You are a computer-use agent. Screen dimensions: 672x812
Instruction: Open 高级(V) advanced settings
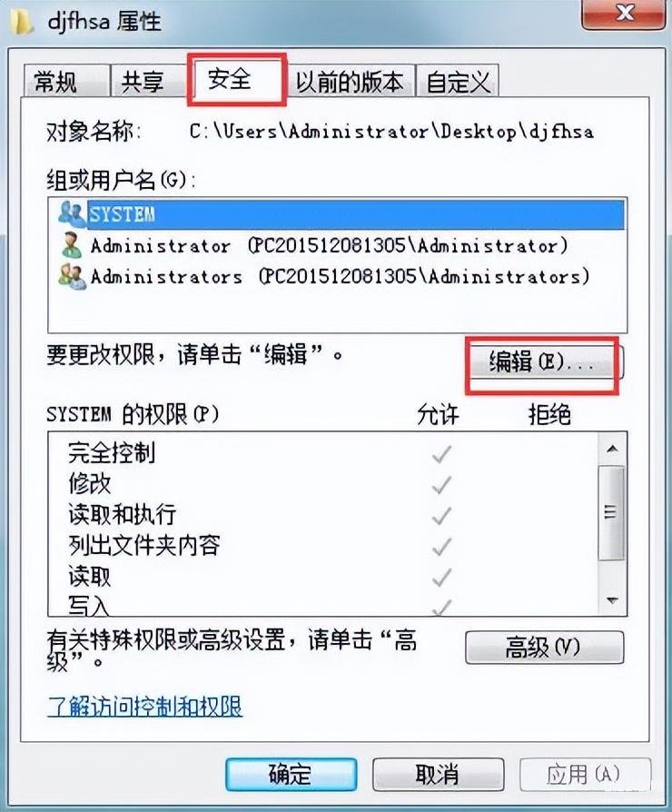544,647
